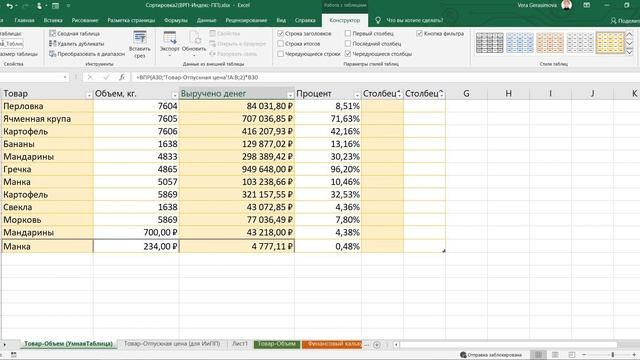Click Удалить дубликаты to remove duplicates
This screenshot has height=360, width=640.
point(76,43)
